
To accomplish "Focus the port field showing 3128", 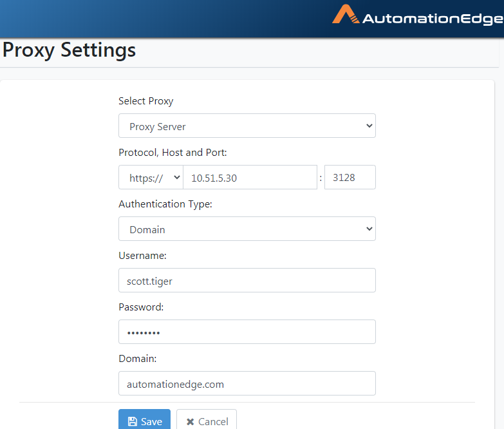I will [x=350, y=177].
